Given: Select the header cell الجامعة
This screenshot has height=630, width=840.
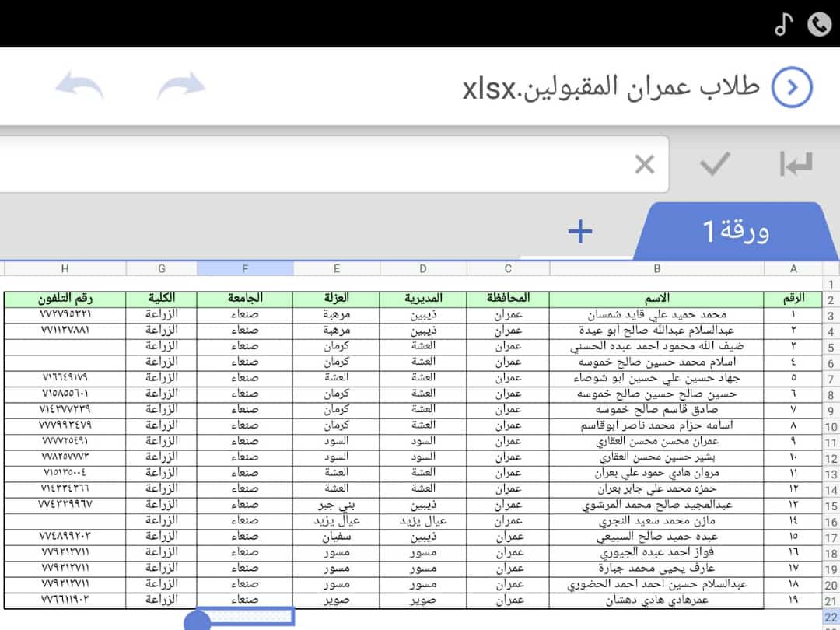Looking at the screenshot, I should 245,299.
